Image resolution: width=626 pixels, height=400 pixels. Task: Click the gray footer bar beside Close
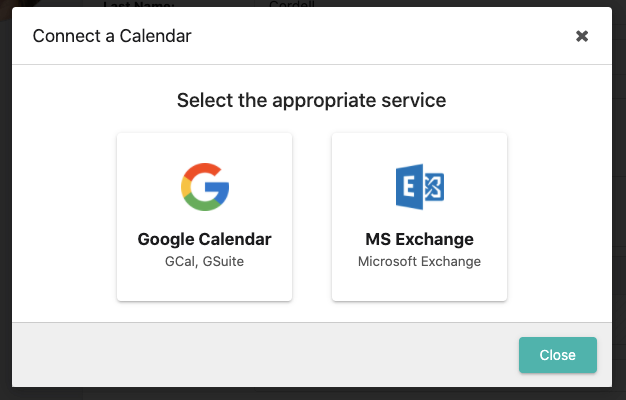[263, 354]
